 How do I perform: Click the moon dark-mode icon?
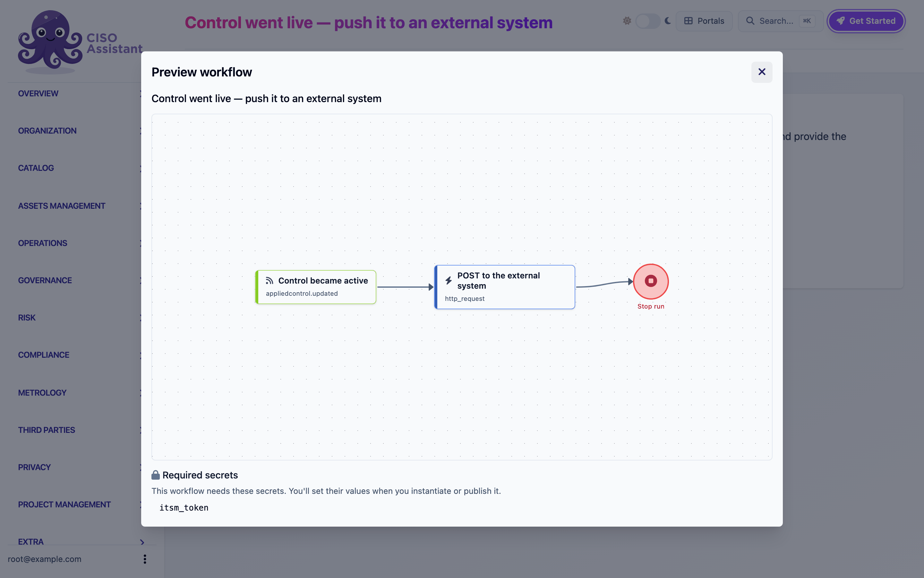(668, 21)
